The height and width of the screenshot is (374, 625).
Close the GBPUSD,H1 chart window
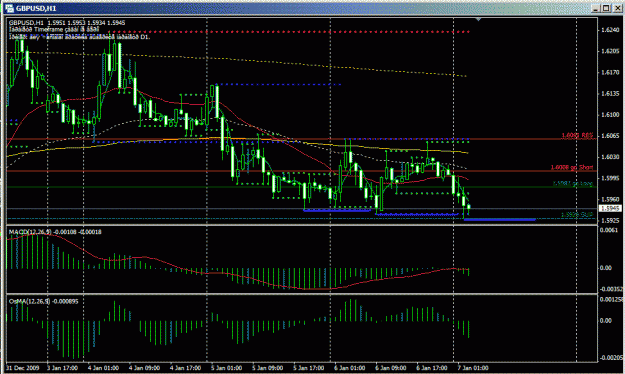coord(617,8)
